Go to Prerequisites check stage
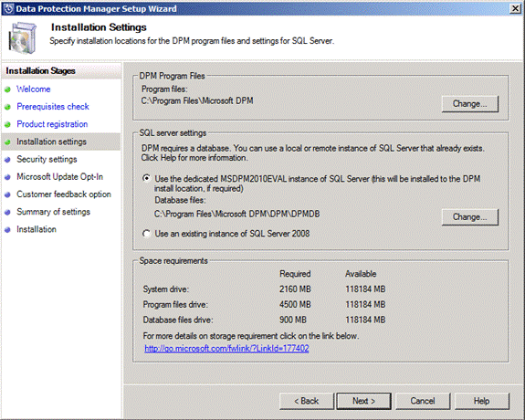525x420 pixels. click(x=53, y=107)
